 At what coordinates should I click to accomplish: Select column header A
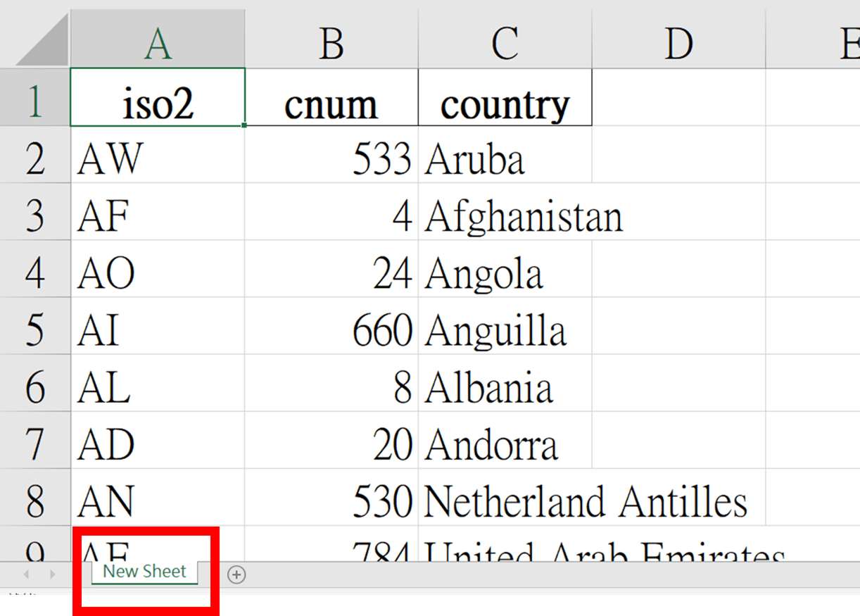157,42
